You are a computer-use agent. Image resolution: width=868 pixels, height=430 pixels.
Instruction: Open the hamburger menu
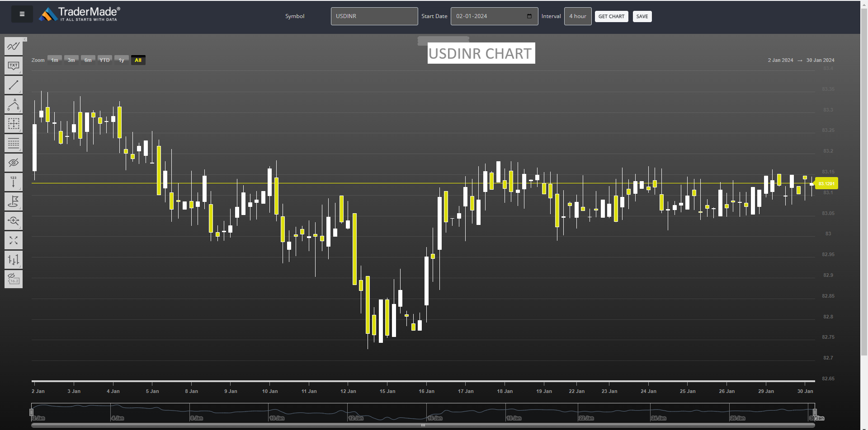coord(22,14)
